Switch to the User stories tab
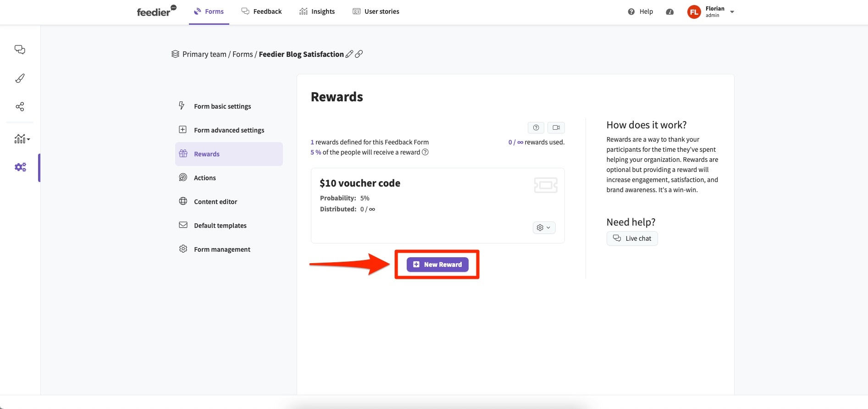 tap(376, 11)
